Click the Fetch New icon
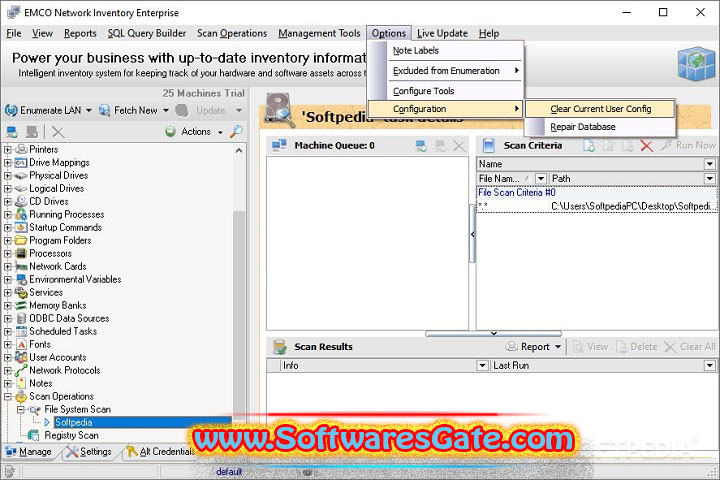This screenshot has height=480, width=720. [x=105, y=110]
